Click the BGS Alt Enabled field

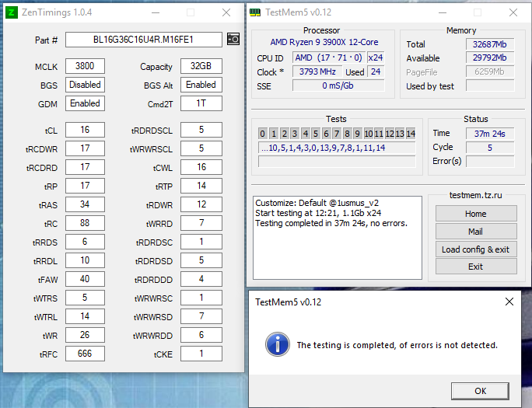(201, 85)
